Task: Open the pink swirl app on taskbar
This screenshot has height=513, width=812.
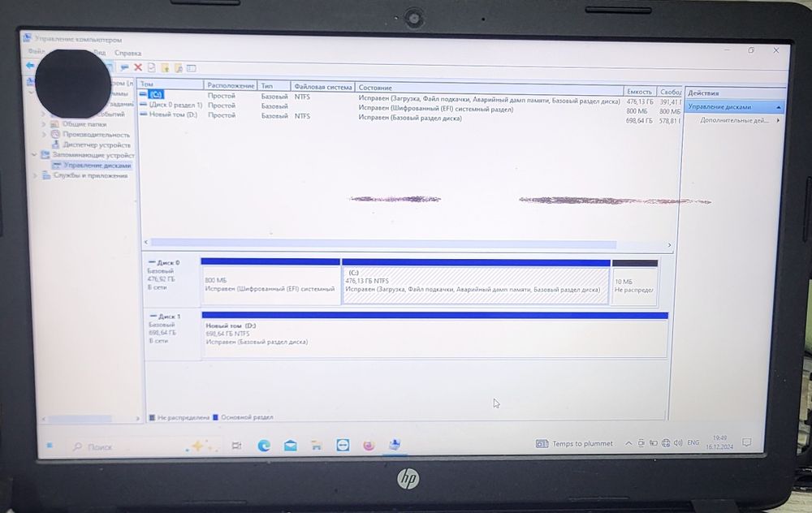Action: pos(369,445)
